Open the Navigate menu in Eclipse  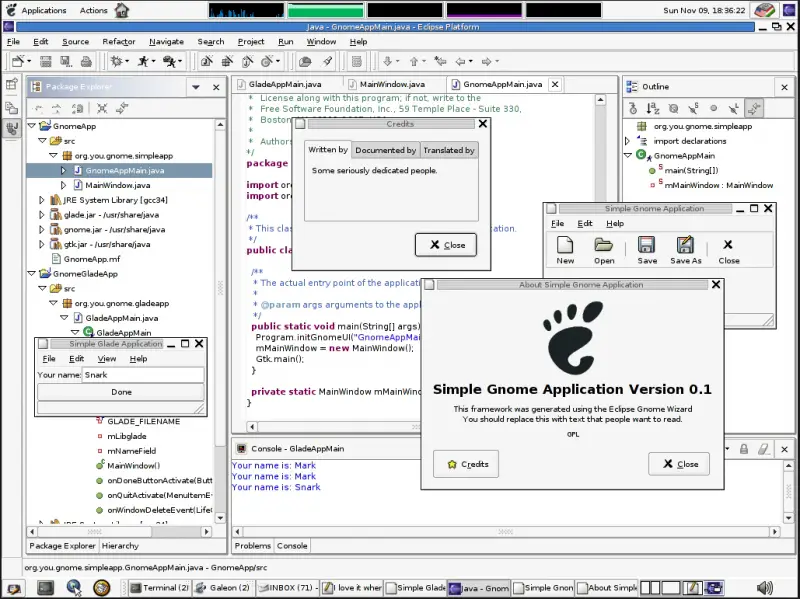coord(166,42)
